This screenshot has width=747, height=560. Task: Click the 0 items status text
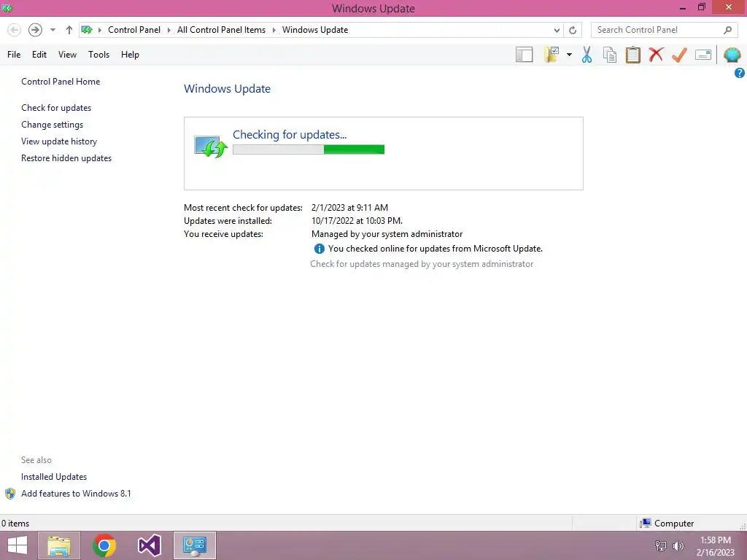[15, 524]
